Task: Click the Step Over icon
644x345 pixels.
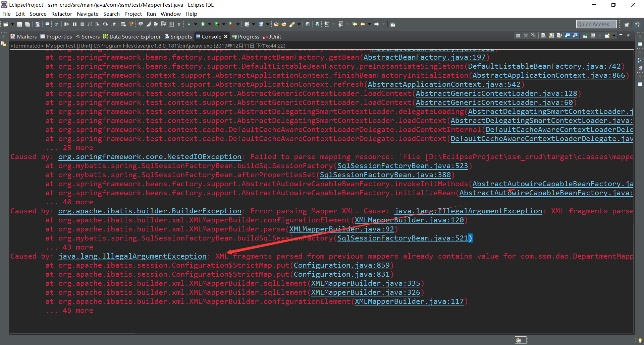Action: click(105, 24)
